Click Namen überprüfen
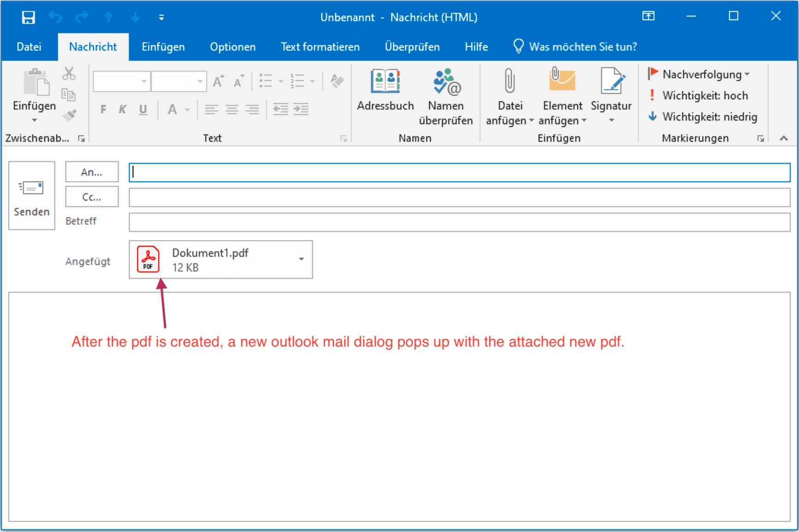Image resolution: width=799 pixels, height=532 pixels. point(446,98)
